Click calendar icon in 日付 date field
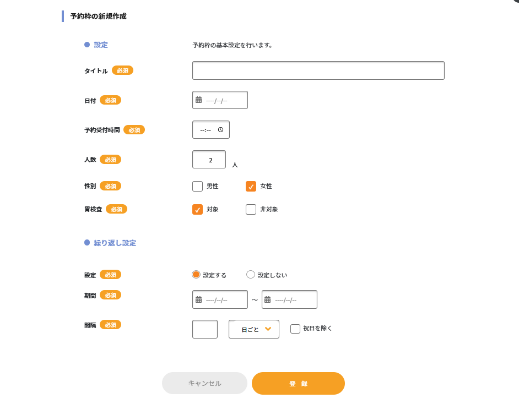Screen dimensions: 519x420 click(x=198, y=100)
